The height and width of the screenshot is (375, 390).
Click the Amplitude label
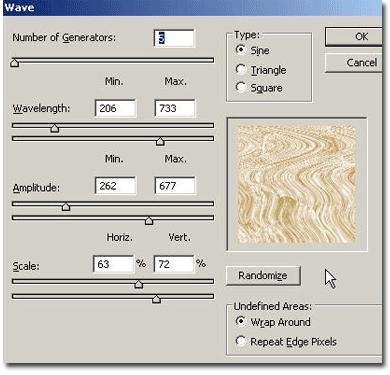pyautogui.click(x=36, y=188)
